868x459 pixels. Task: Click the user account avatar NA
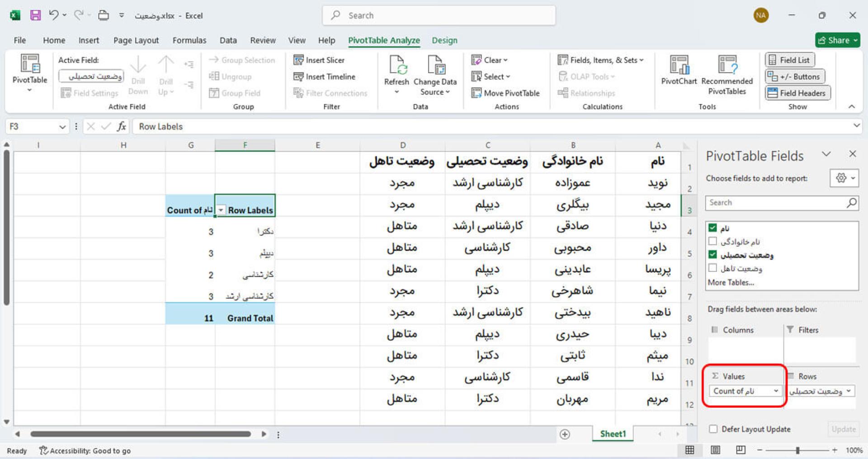761,15
